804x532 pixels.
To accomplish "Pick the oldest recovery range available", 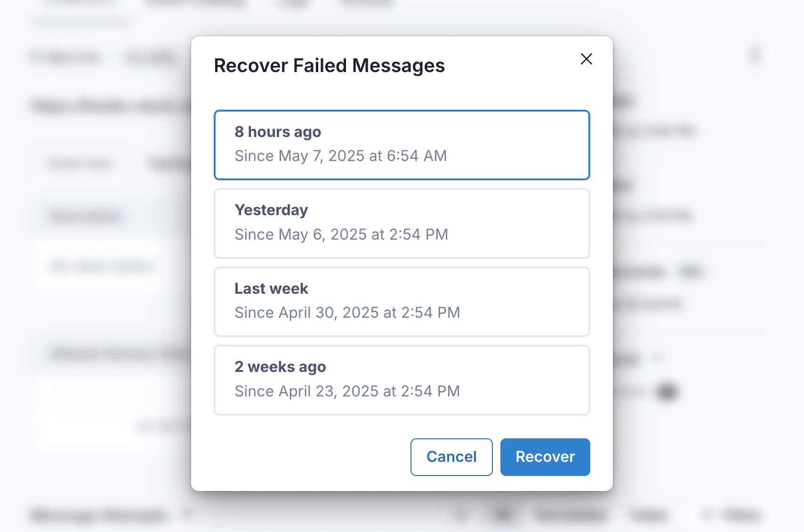I will coord(402,379).
